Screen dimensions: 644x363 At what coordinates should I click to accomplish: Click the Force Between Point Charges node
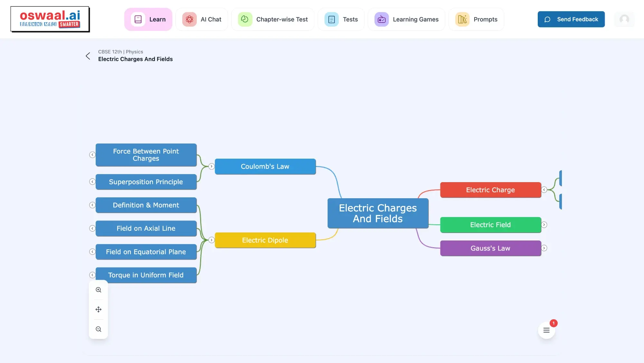tap(146, 155)
